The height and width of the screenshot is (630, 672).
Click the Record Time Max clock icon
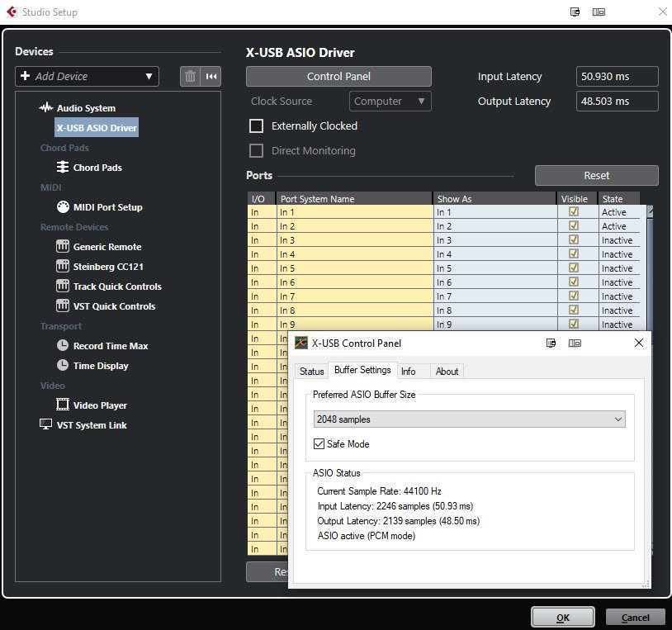click(63, 345)
